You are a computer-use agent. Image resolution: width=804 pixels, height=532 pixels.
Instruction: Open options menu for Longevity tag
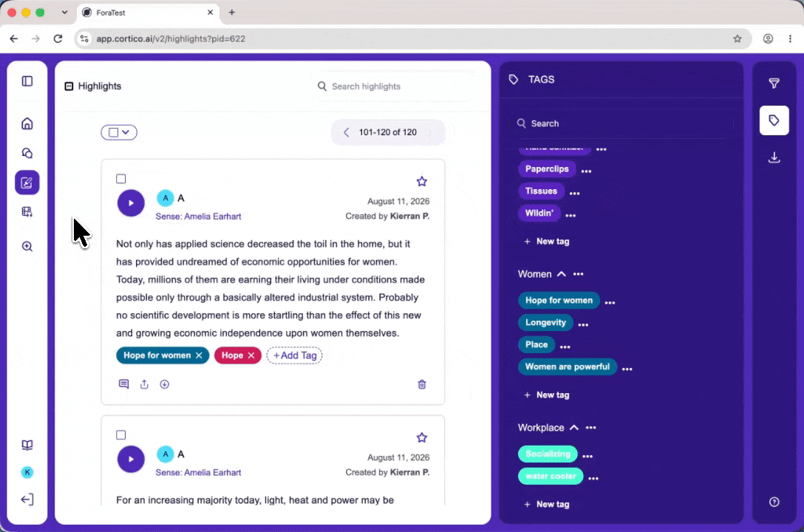584,324
